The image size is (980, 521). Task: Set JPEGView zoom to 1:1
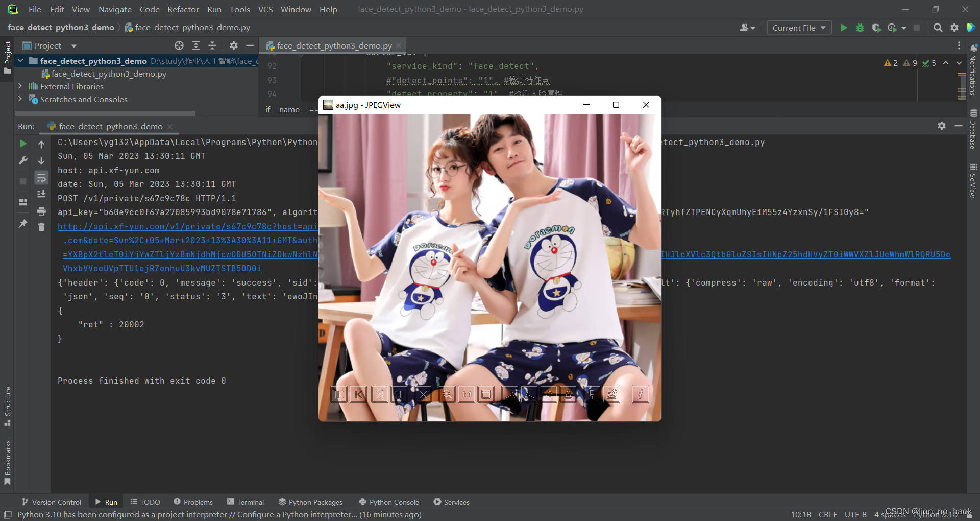point(467,394)
